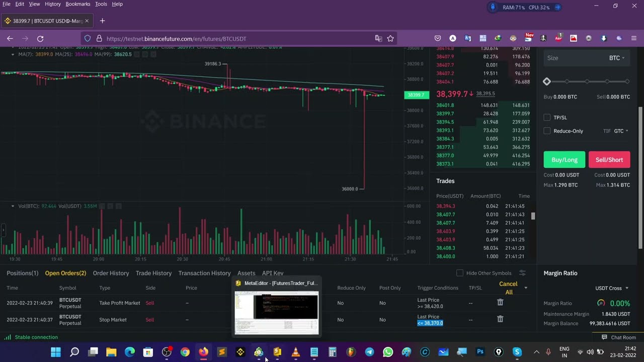Click the gear extension icon in the toolbar

[x=589, y=38]
